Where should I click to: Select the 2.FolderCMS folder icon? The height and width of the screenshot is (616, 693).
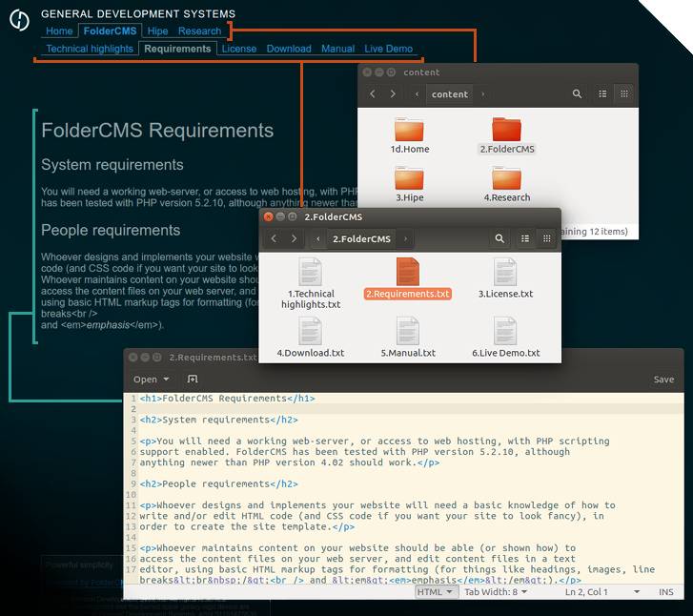click(506, 129)
